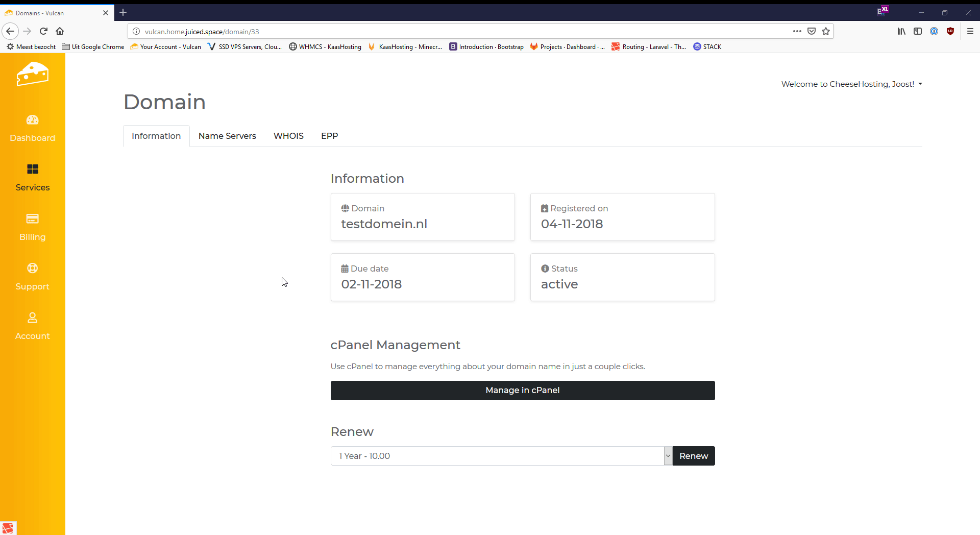Screen dimensions: 980x535
Task: Open the Firefox hamburger menu
Action: coord(970,31)
